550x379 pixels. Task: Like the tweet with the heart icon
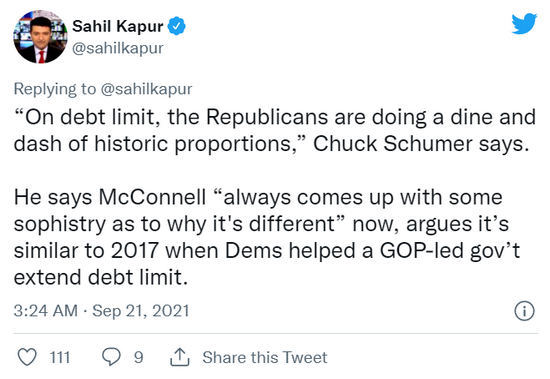point(27,357)
